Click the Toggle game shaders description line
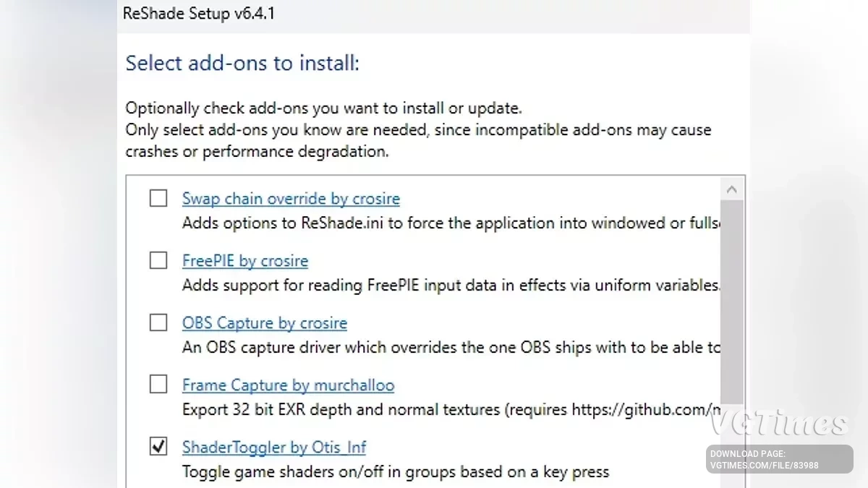Image resolution: width=868 pixels, height=488 pixels. 396,472
